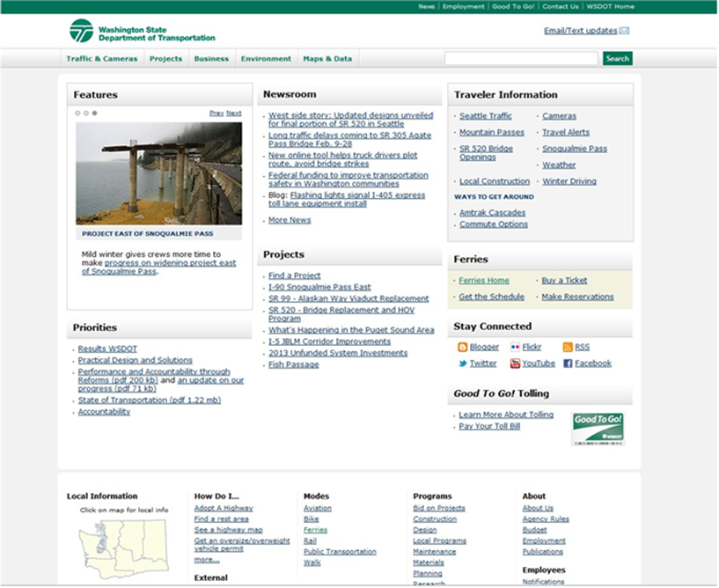Click the YouTube icon
This screenshot has height=588, width=719.
click(515, 364)
